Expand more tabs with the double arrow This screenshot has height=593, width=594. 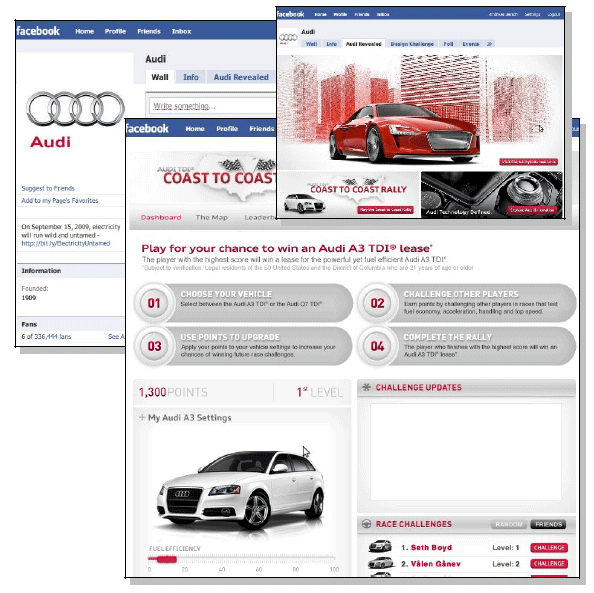coord(489,44)
